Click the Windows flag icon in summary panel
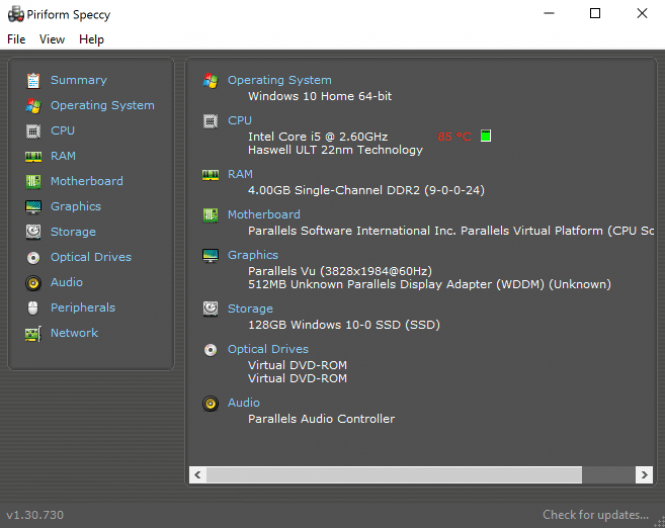This screenshot has width=665, height=528. pyautogui.click(x=210, y=80)
